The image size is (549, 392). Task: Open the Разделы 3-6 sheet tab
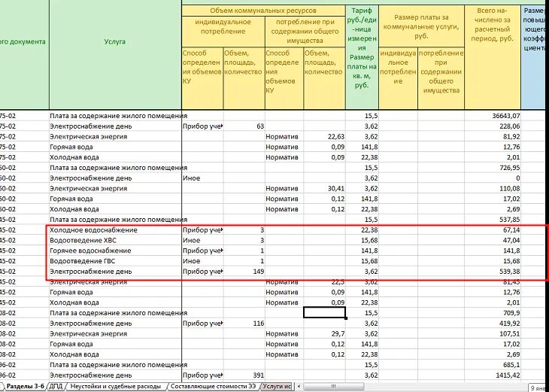pyautogui.click(x=26, y=387)
